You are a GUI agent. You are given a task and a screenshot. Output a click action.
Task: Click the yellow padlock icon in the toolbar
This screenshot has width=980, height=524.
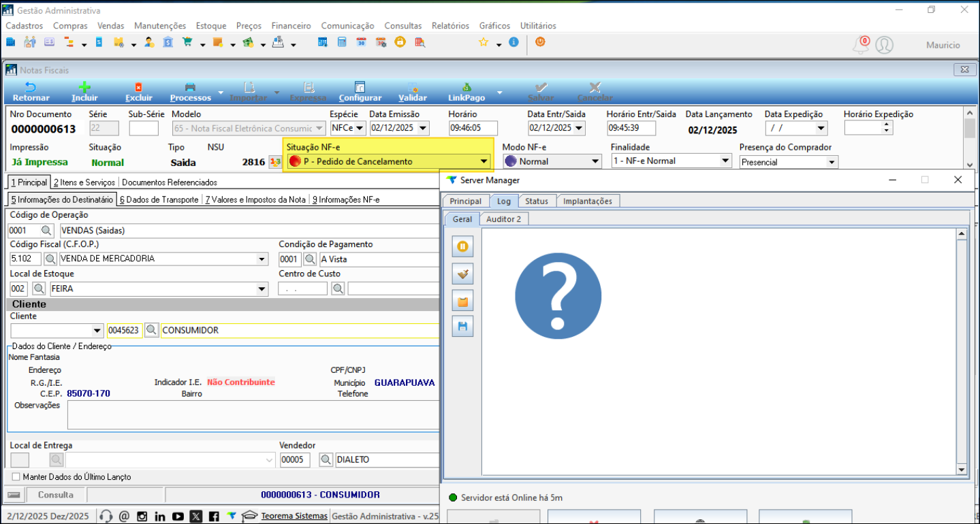(x=400, y=42)
